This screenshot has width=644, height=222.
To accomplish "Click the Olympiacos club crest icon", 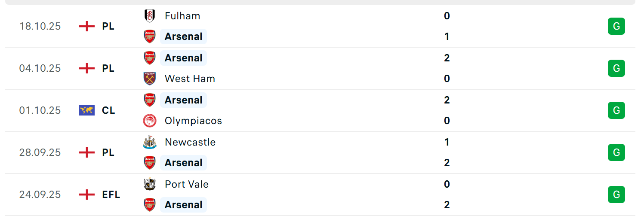I will pyautogui.click(x=149, y=121).
